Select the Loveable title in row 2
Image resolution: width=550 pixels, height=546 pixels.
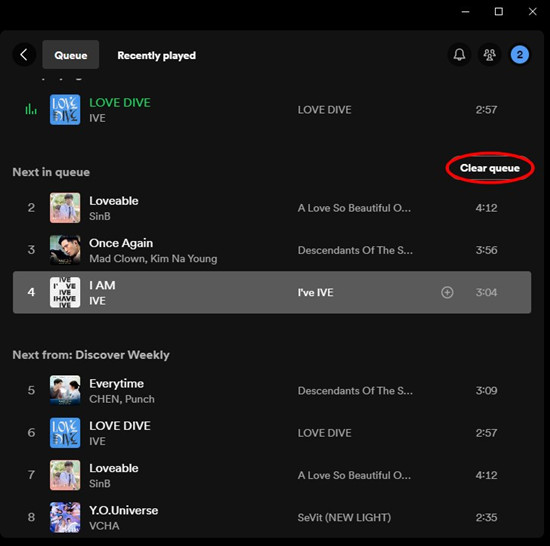pyautogui.click(x=114, y=201)
